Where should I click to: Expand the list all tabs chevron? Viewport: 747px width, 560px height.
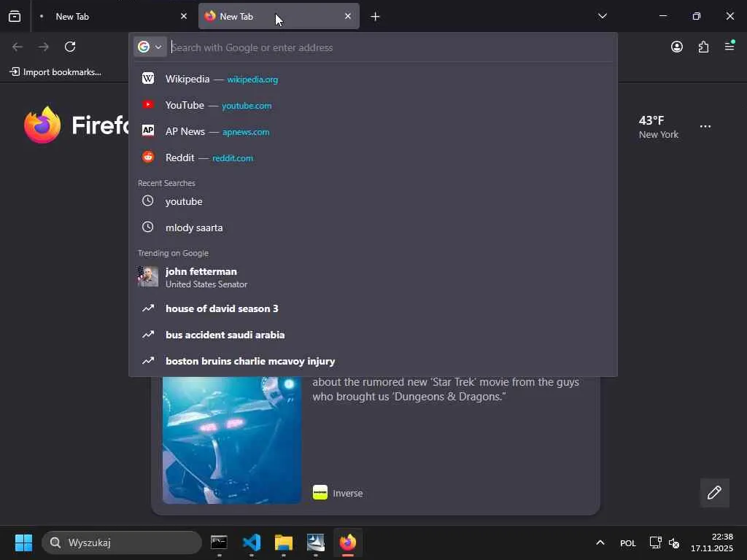(602, 16)
